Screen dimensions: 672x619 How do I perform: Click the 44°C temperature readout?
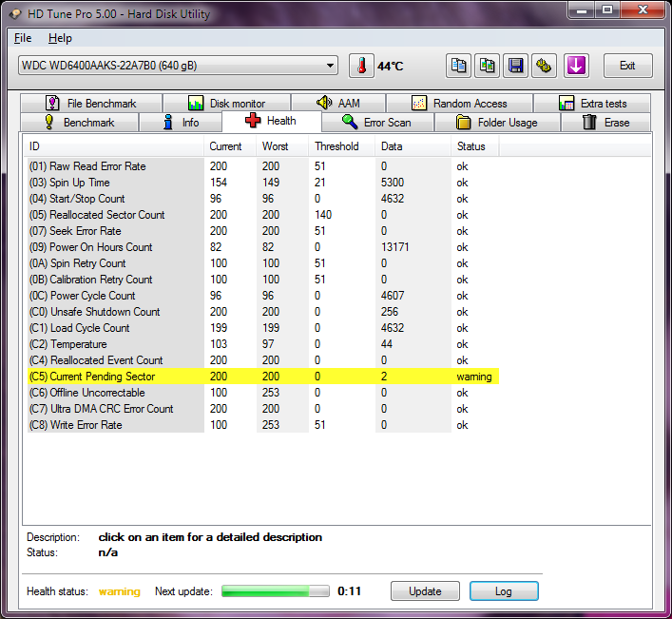click(x=390, y=67)
